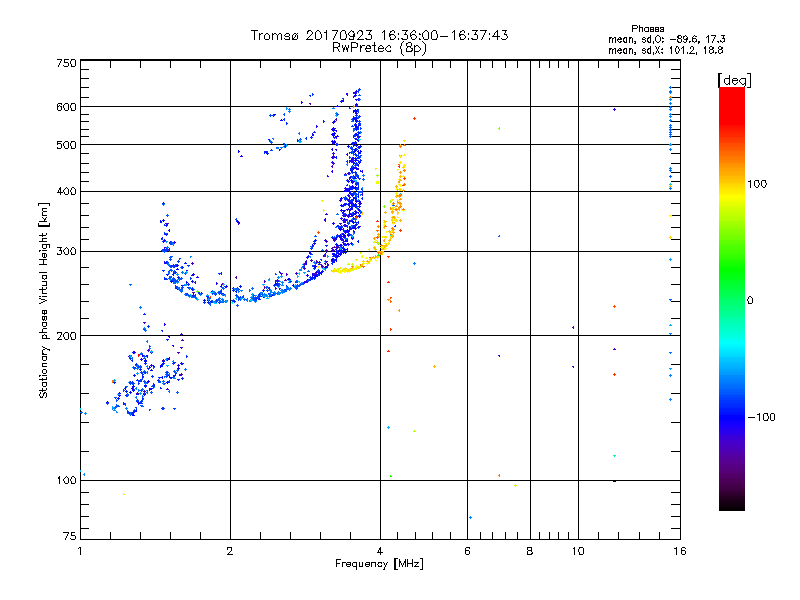
Task: Click the colorbar tick label '0'
Action: [750, 301]
